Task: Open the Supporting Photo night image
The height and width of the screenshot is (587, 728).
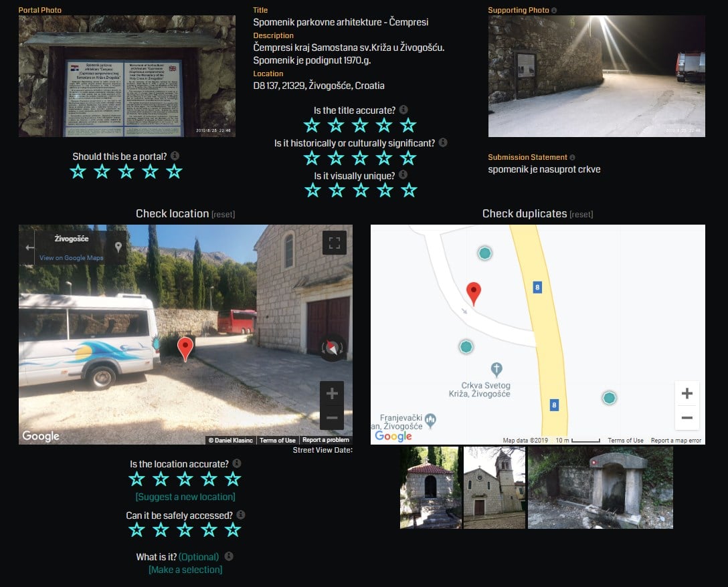Action: click(x=597, y=76)
